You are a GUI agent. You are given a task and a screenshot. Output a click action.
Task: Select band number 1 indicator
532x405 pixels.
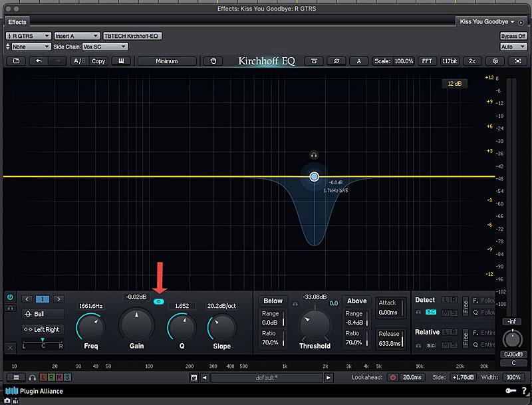point(43,299)
